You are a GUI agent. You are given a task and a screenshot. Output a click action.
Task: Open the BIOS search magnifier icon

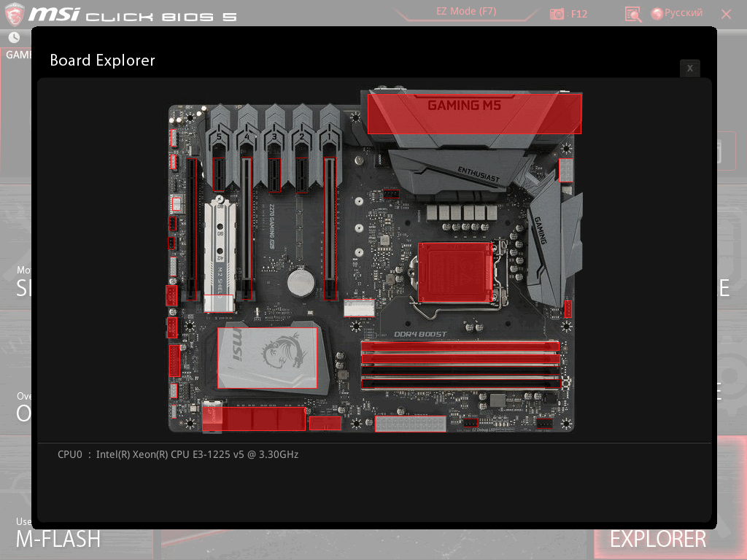[633, 14]
